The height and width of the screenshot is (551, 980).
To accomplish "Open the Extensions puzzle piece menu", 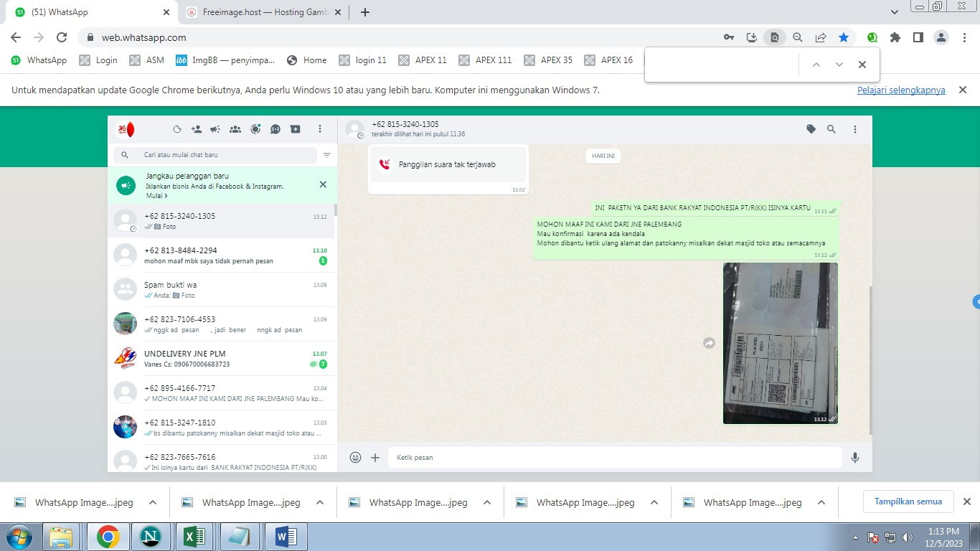I will (895, 37).
